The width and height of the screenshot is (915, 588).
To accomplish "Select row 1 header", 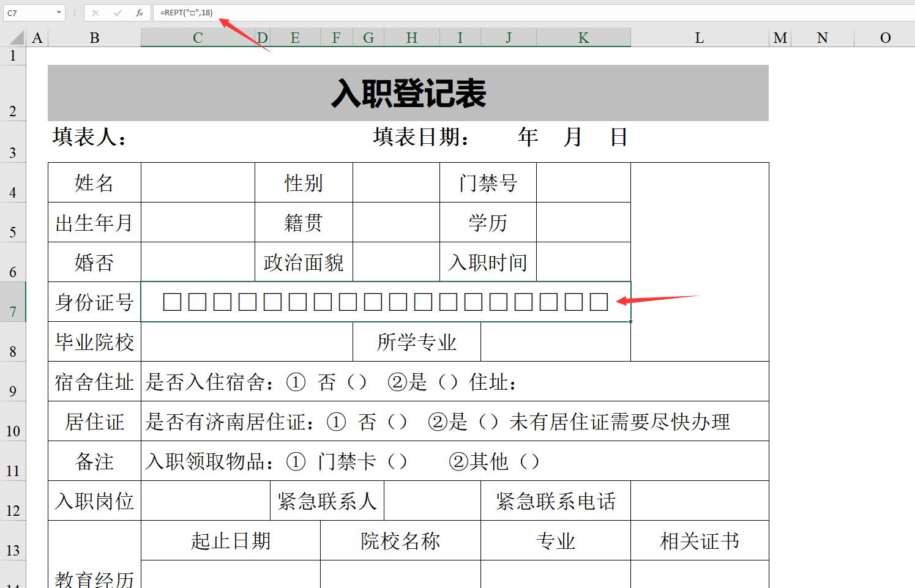I will [x=13, y=55].
